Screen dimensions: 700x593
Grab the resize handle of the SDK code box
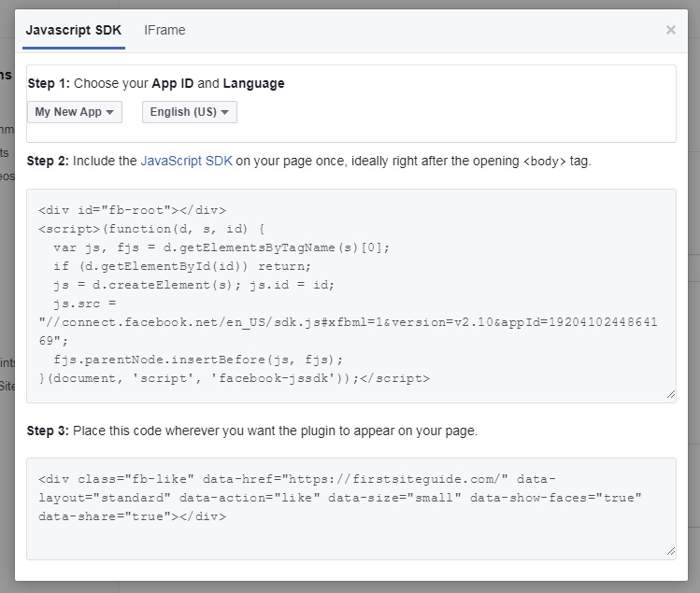(671, 394)
